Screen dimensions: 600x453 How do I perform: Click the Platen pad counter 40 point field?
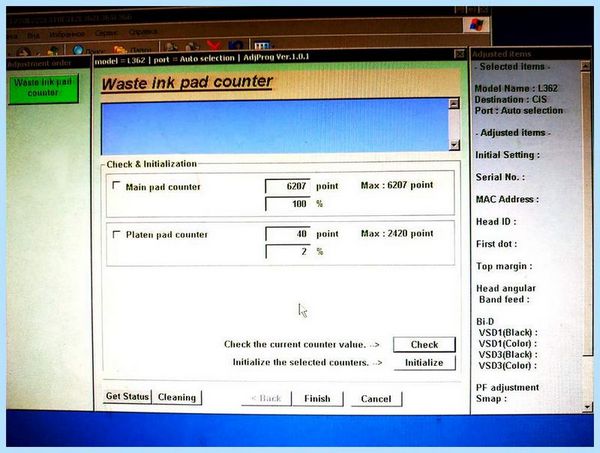(x=288, y=233)
